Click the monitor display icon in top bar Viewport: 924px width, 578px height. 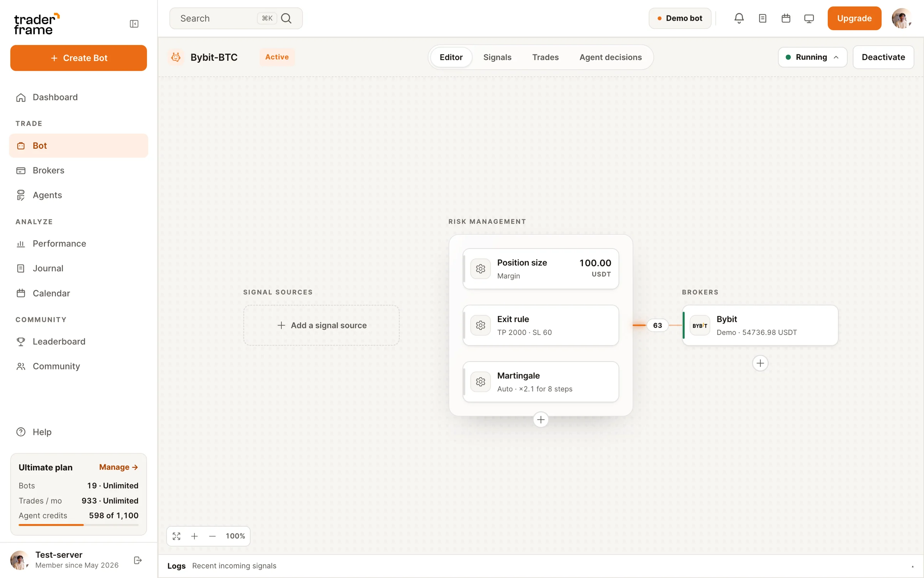point(809,18)
